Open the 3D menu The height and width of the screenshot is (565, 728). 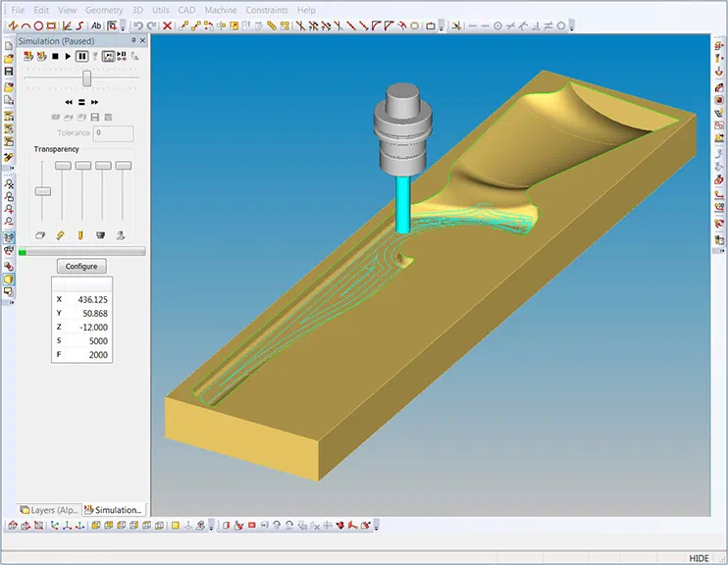tap(137, 10)
